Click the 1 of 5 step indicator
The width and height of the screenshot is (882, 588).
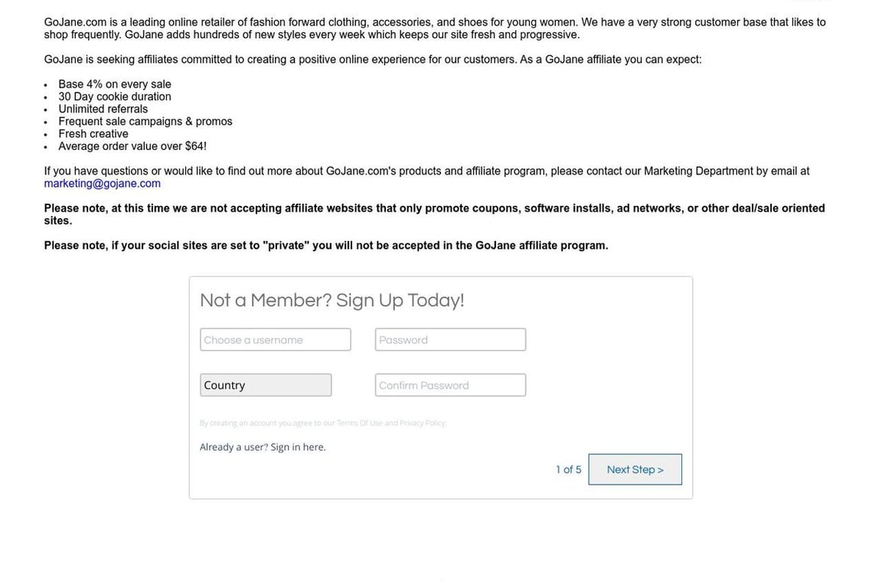[x=568, y=470]
